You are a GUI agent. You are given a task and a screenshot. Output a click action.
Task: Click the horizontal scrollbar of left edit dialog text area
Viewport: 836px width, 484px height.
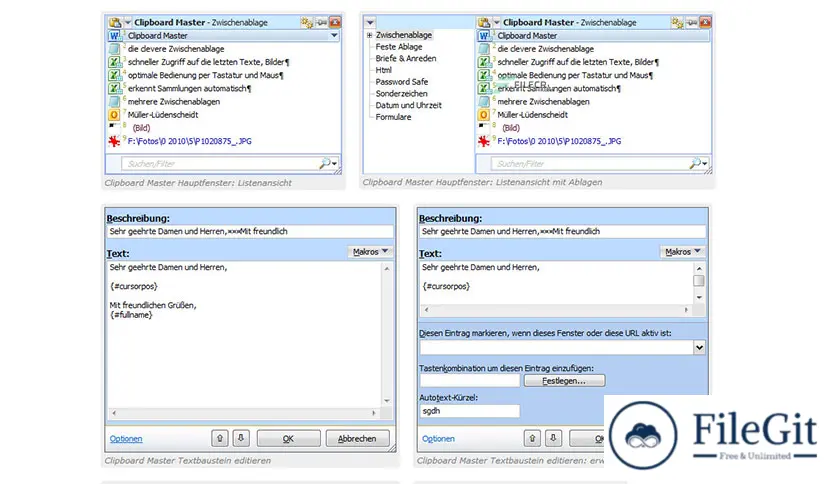pyautogui.click(x=244, y=413)
